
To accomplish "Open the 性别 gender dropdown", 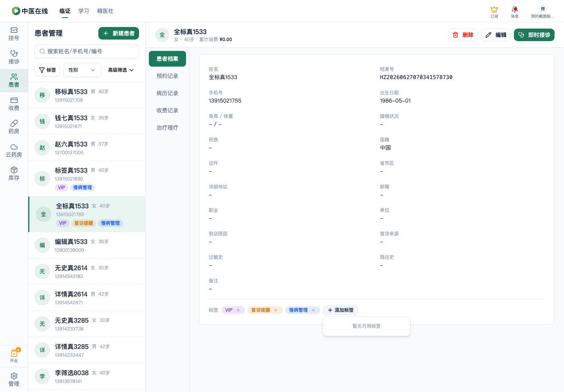I will coord(82,70).
